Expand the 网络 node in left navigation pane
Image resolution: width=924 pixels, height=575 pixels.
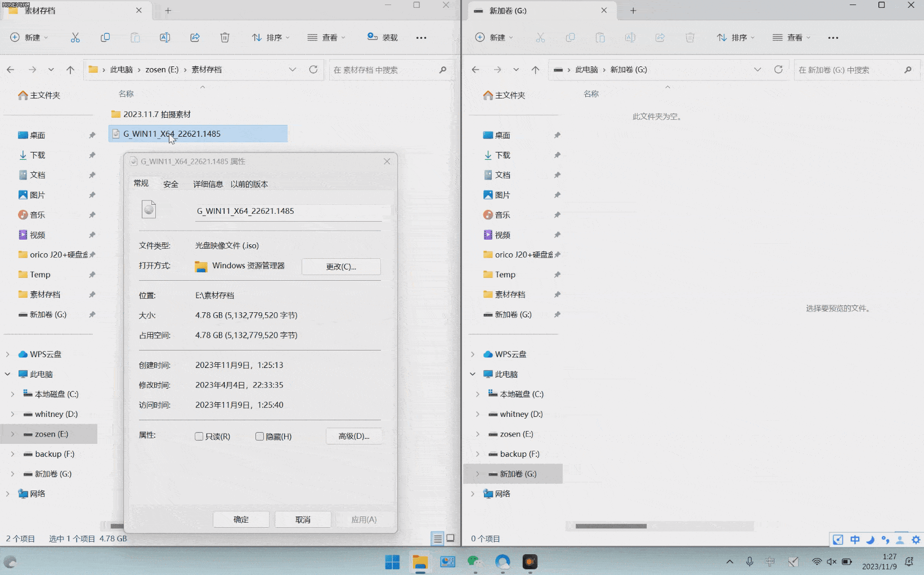(x=7, y=494)
